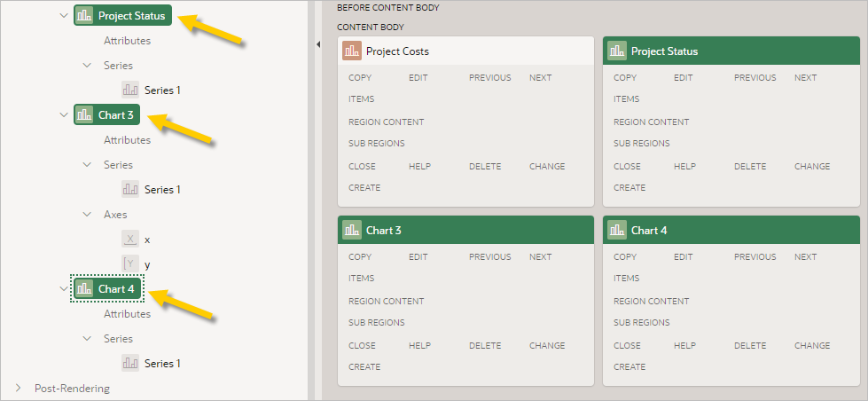
Task: Click Project Costs region icon in layout
Action: coord(352,51)
